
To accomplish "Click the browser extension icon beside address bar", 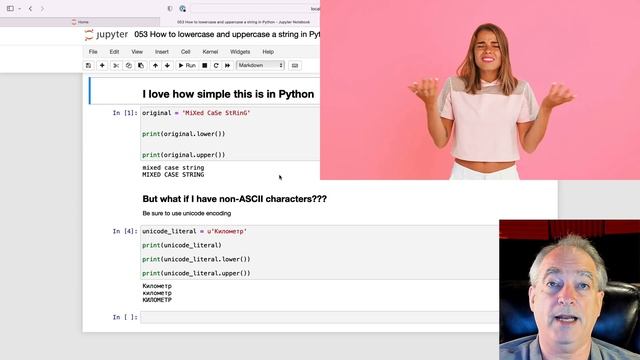I will click(x=182, y=9).
